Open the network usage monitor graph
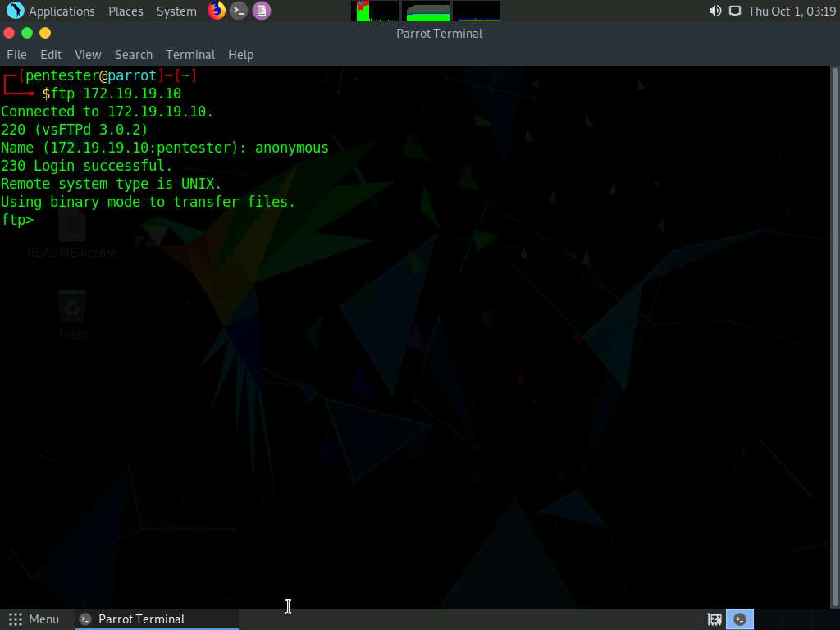840x630 pixels. pos(477,11)
